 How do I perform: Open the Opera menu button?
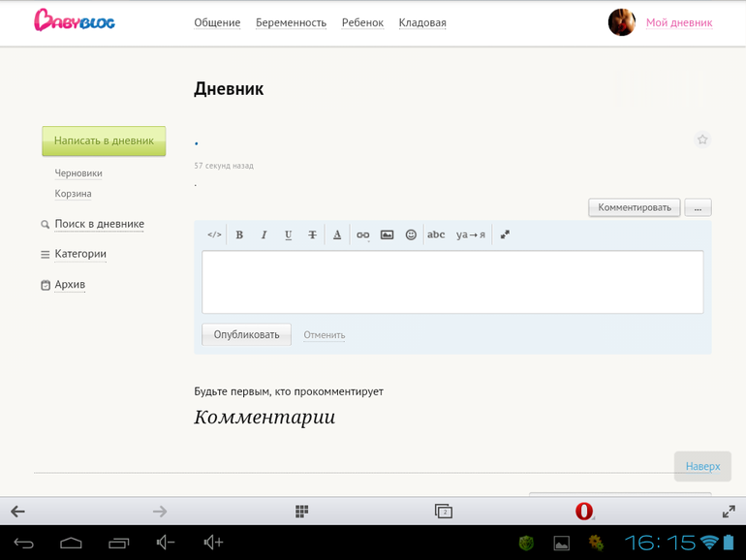click(x=585, y=512)
